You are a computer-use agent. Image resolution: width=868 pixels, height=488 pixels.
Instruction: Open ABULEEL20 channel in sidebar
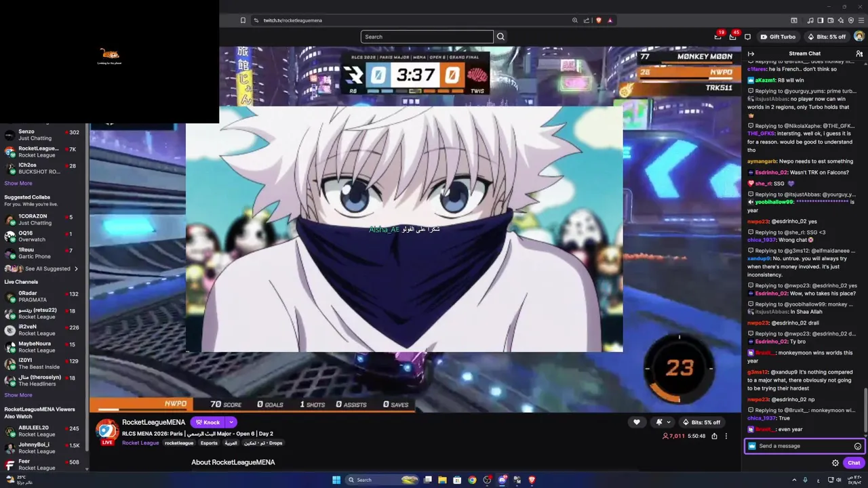point(43,430)
